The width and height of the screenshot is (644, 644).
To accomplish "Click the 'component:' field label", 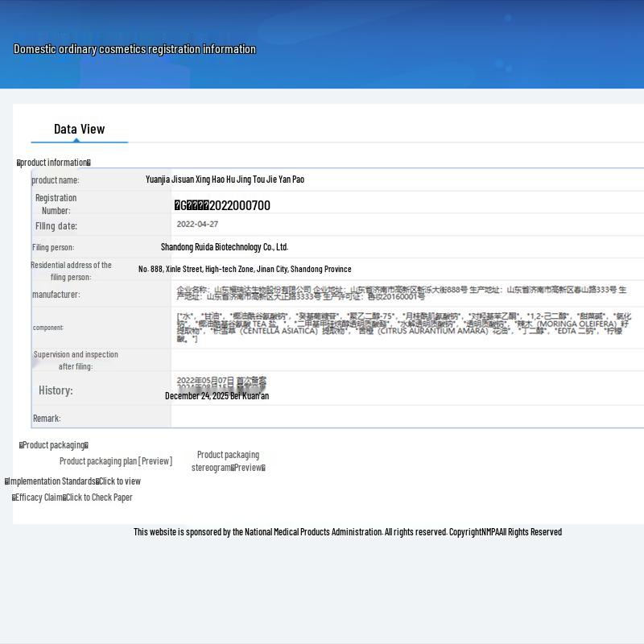I will 48,328.
